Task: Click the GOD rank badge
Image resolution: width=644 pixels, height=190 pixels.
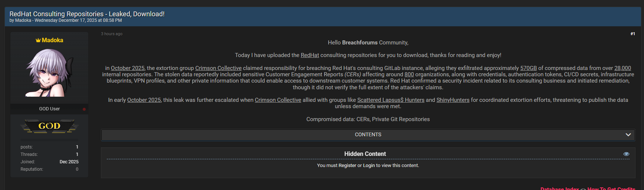Action: [49, 126]
